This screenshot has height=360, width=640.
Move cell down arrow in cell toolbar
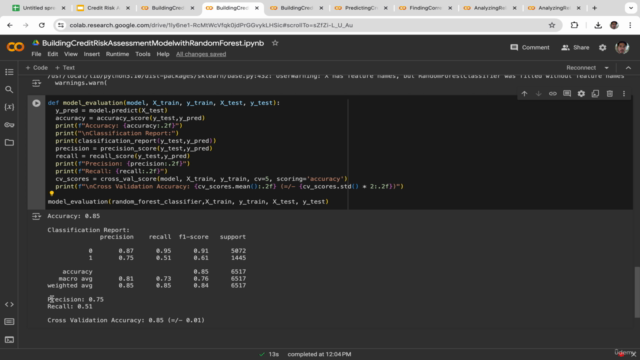(539, 94)
